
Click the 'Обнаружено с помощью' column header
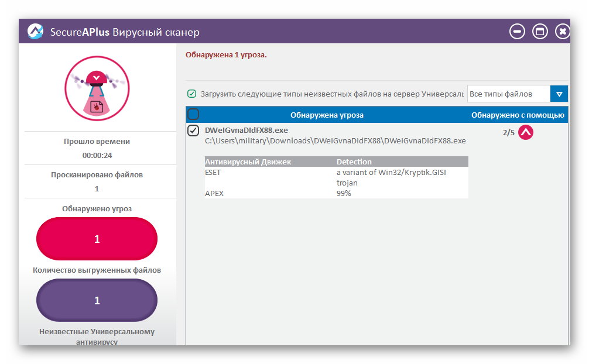pyautogui.click(x=518, y=115)
